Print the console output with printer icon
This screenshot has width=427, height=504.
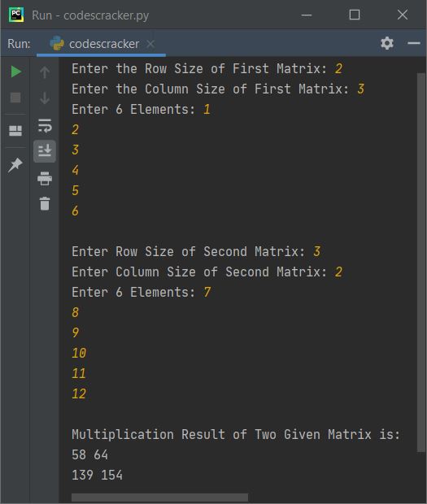click(45, 178)
